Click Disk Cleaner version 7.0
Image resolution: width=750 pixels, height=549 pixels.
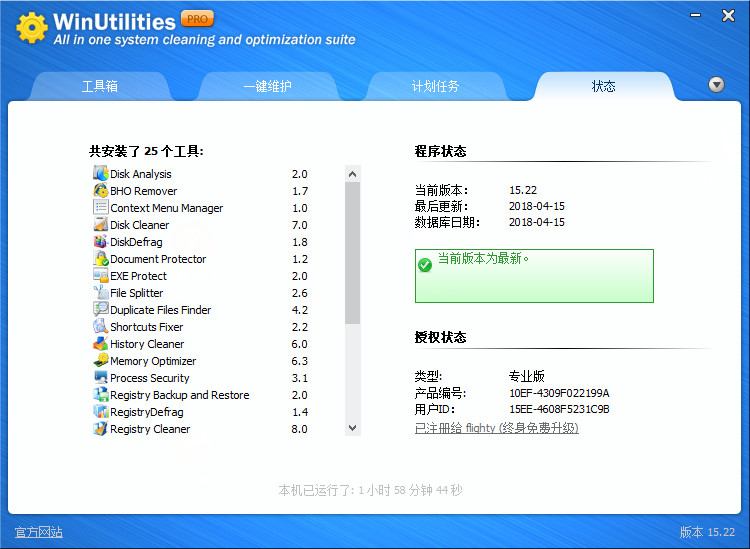tap(299, 225)
